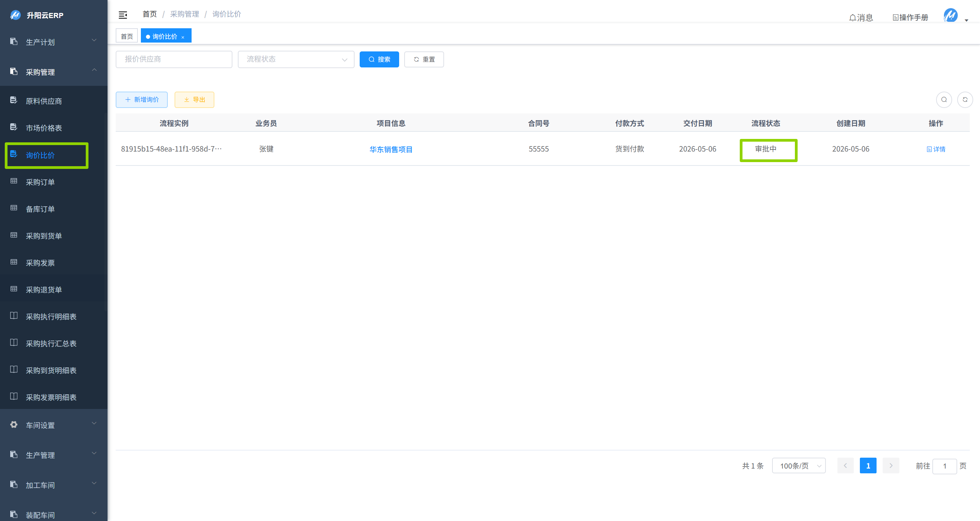Click the process instance ID 81915b15-48ea cell
This screenshot has height=521, width=980.
[171, 148]
